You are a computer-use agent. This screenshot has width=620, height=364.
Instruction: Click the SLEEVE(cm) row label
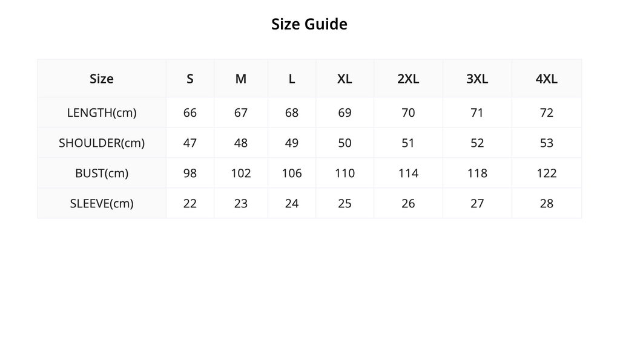click(x=102, y=203)
